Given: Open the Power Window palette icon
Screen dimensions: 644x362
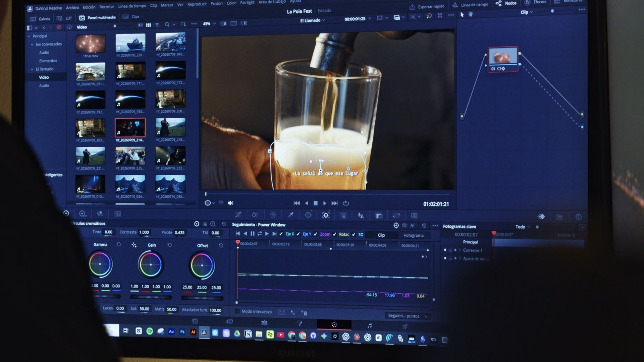Looking at the screenshot, I should [308, 215].
